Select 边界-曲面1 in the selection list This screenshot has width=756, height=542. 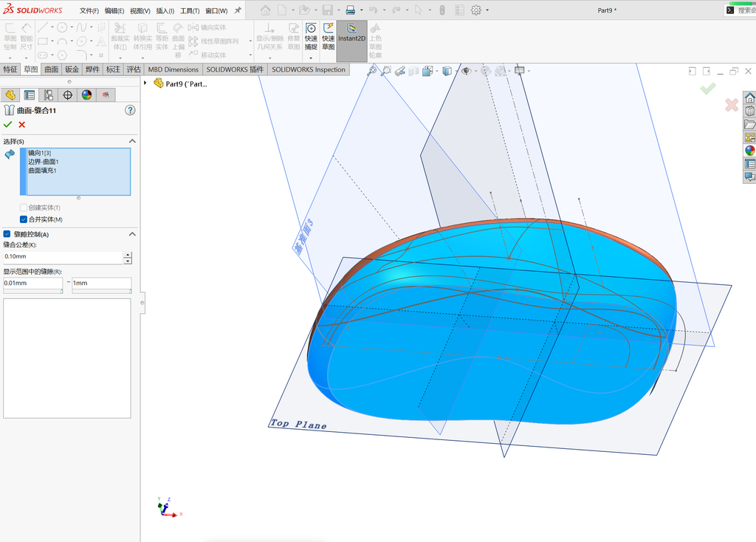coord(43,162)
